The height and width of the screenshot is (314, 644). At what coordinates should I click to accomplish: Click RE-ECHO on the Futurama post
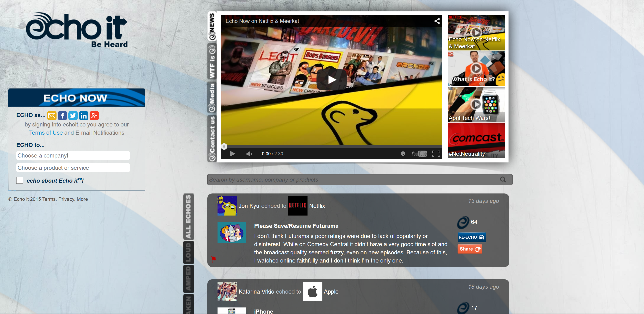(x=472, y=237)
